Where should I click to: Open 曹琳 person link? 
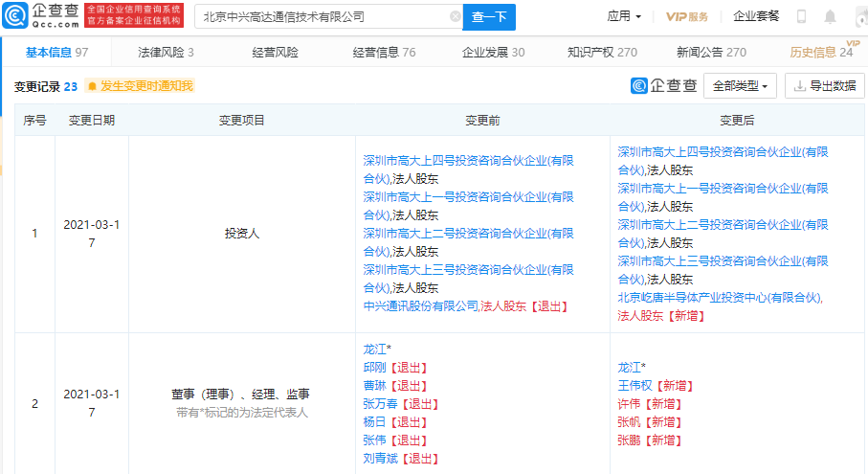click(x=374, y=386)
